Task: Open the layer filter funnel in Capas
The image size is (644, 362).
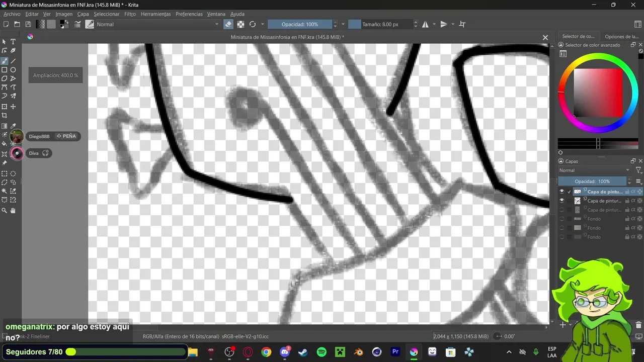Action: point(638,170)
